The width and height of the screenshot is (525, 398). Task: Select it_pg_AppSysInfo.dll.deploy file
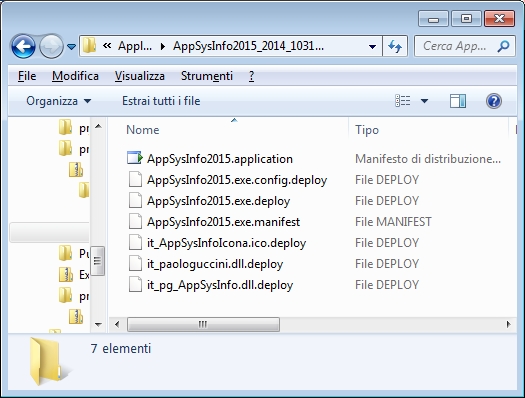[220, 285]
